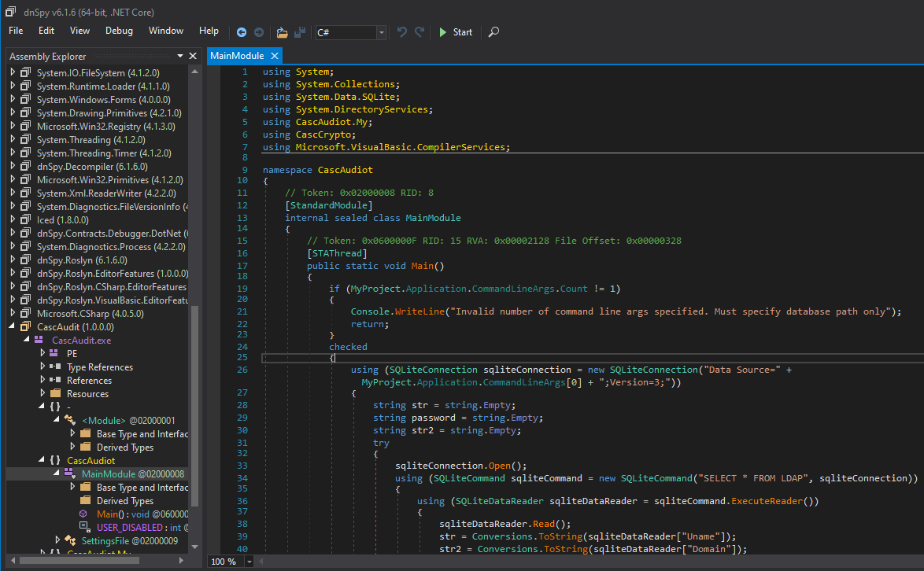The image size is (924, 571).
Task: Expand the Resources folder node
Action: tap(43, 394)
